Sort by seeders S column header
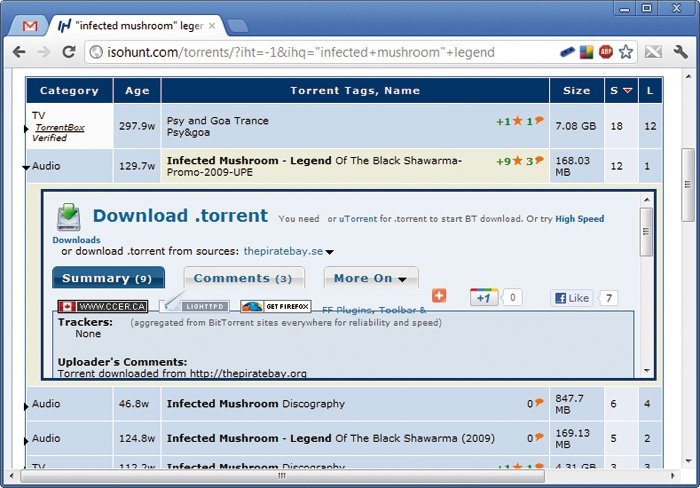 pos(621,91)
